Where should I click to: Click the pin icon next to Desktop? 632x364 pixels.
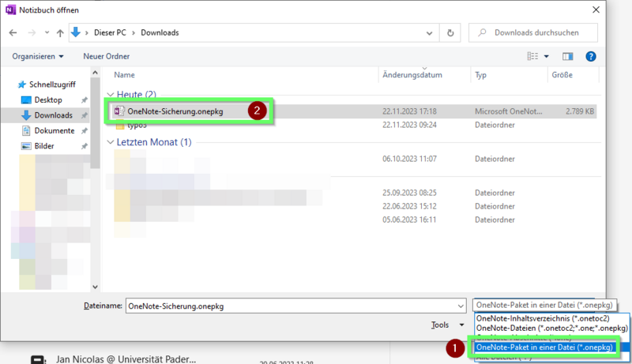point(85,99)
